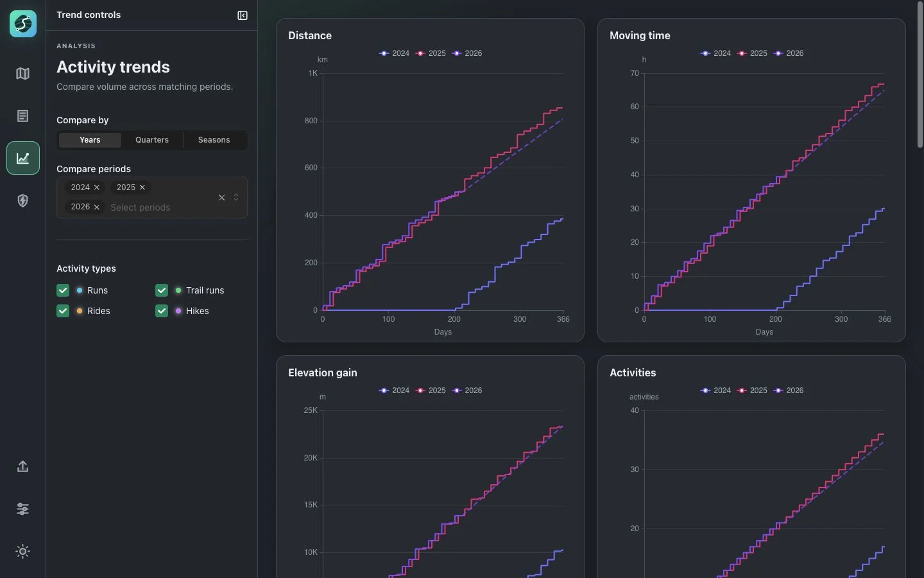924x578 pixels.
Task: Switch comparison to Quarters
Action: point(152,140)
